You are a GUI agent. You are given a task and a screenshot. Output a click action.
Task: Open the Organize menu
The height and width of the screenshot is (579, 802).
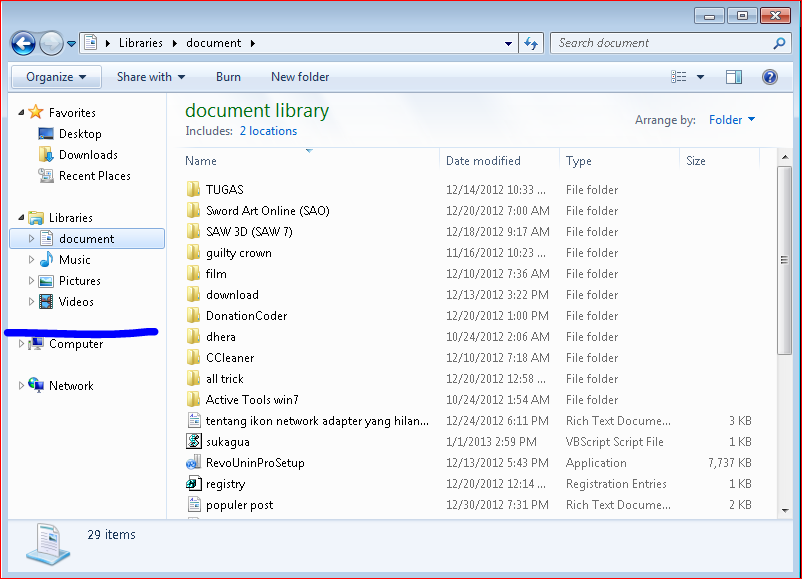(x=56, y=77)
